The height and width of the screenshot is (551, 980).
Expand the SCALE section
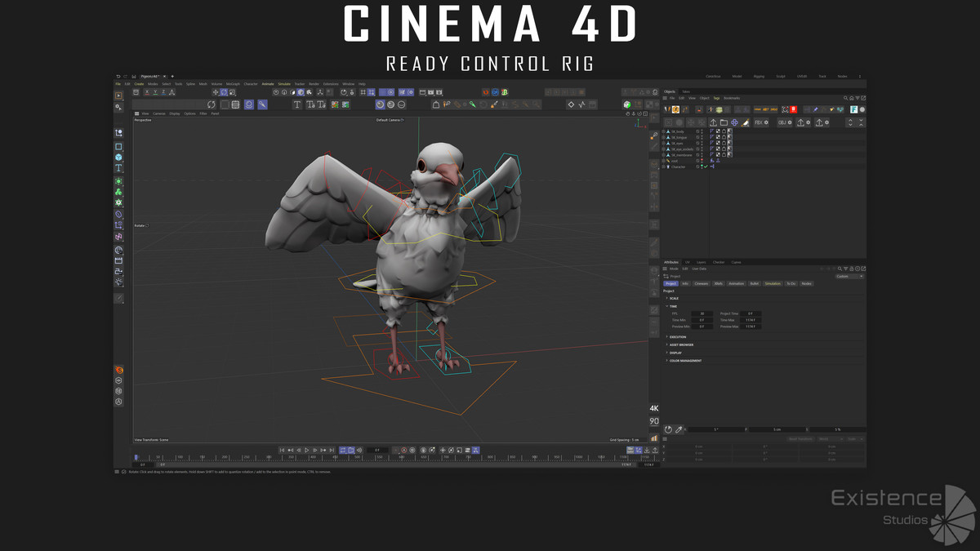pyautogui.click(x=674, y=298)
